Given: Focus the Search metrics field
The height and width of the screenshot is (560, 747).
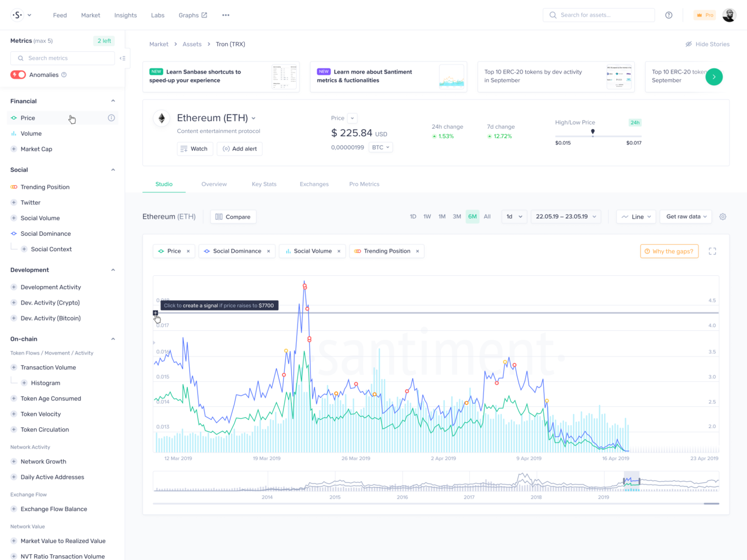Looking at the screenshot, I should [x=63, y=58].
